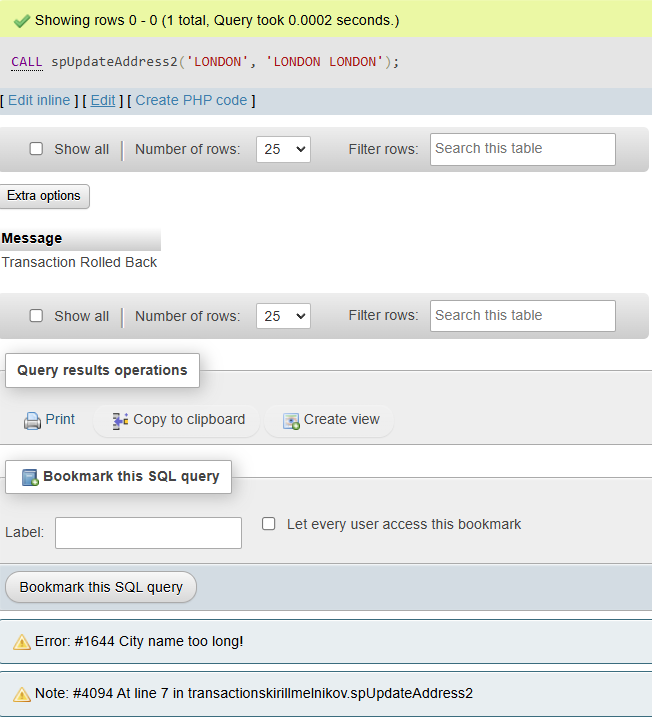Click the Edit inline link
Viewport: 652px width, 718px height.
[x=39, y=100]
